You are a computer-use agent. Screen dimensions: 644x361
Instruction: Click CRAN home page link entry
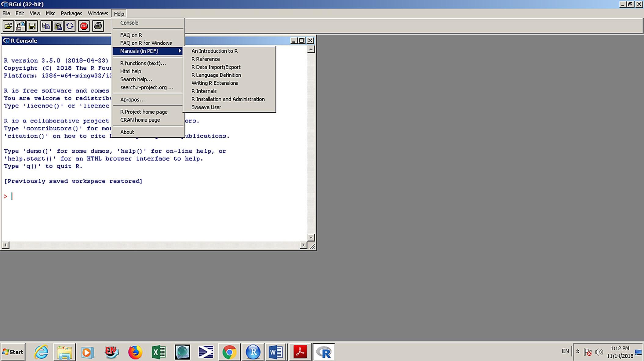pyautogui.click(x=140, y=120)
